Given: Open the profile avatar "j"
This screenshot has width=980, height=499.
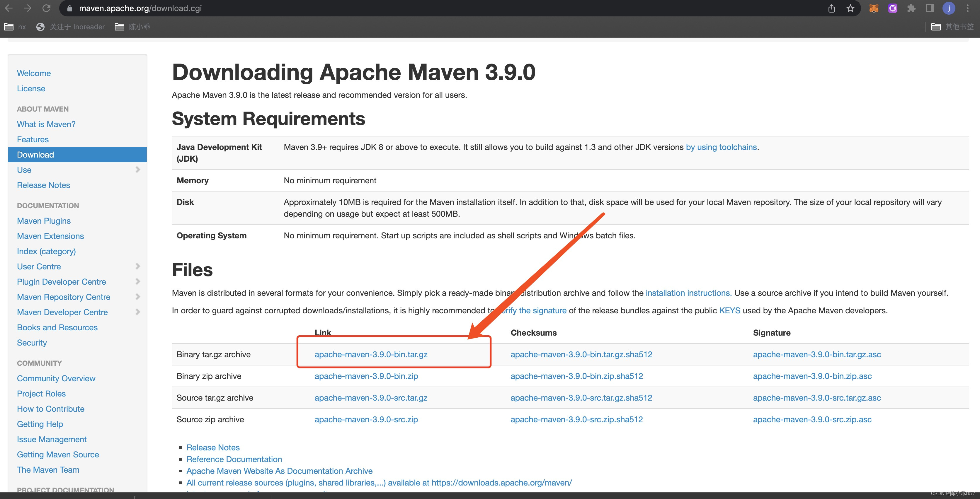Looking at the screenshot, I should pyautogui.click(x=949, y=8).
